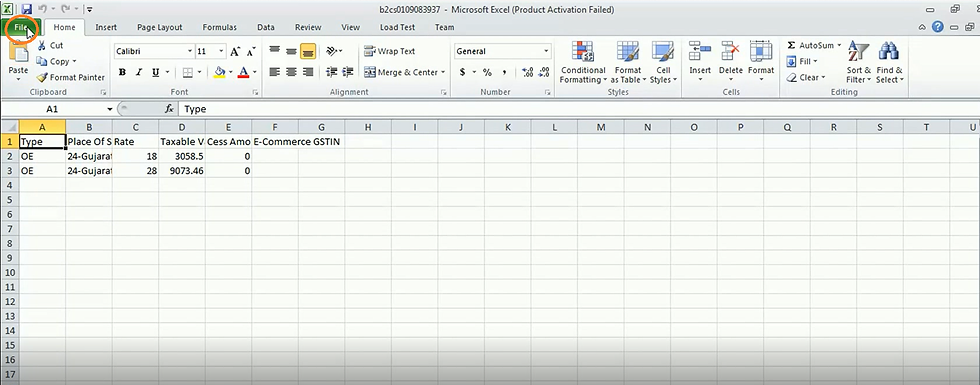980x385 pixels.
Task: Click Decrease Indent icon
Action: 332,72
